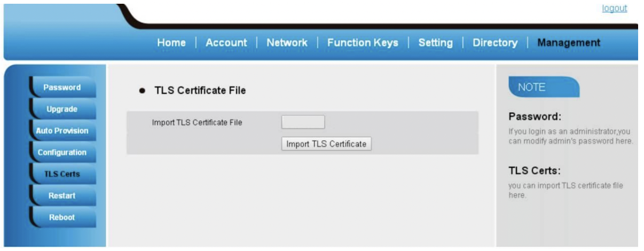Image resolution: width=644 pixels, height=251 pixels.
Task: Open the Directory tab
Action: click(495, 43)
